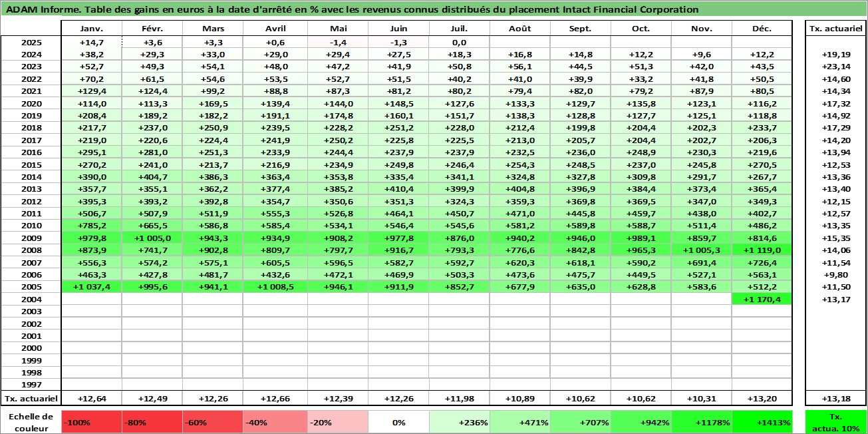Select the 2025 row label

coord(31,43)
